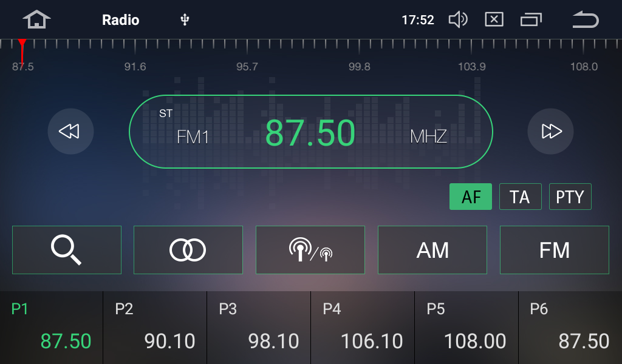Image resolution: width=622 pixels, height=364 pixels.
Task: Tap the volume speaker icon
Action: pyautogui.click(x=457, y=20)
